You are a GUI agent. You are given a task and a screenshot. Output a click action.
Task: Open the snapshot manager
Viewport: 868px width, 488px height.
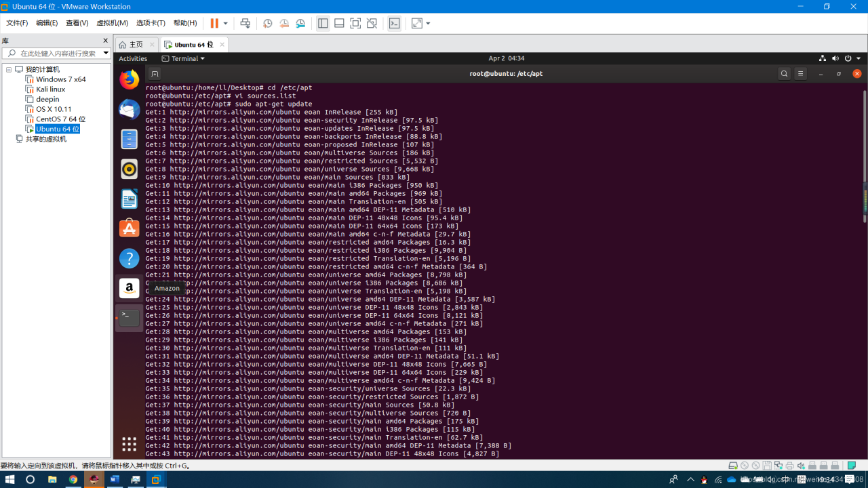coord(300,23)
